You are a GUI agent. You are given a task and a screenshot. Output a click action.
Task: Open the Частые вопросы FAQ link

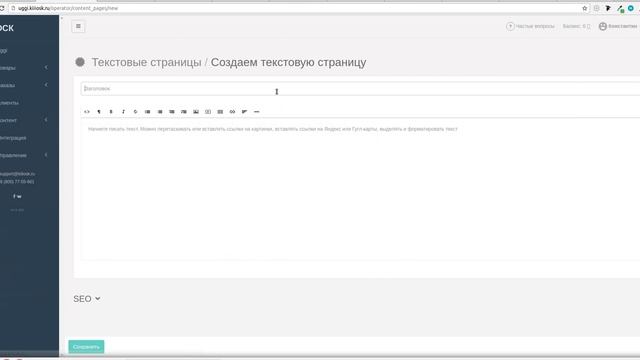click(535, 26)
